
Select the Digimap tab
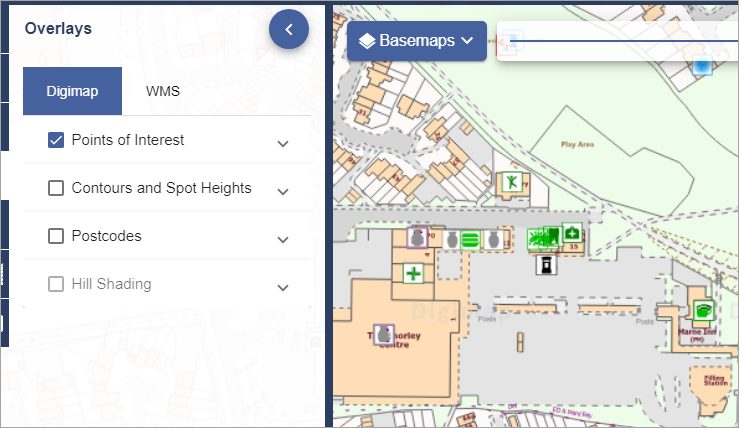click(x=72, y=91)
